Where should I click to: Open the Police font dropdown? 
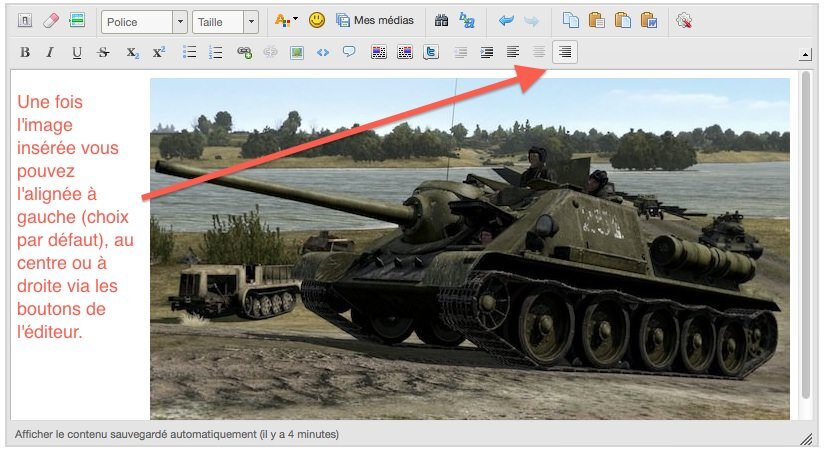tap(144, 22)
